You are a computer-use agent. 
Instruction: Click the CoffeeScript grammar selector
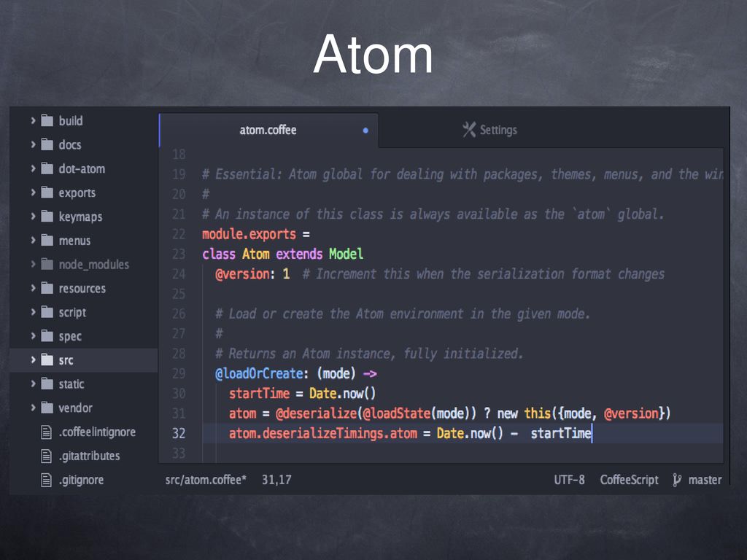[x=629, y=480]
